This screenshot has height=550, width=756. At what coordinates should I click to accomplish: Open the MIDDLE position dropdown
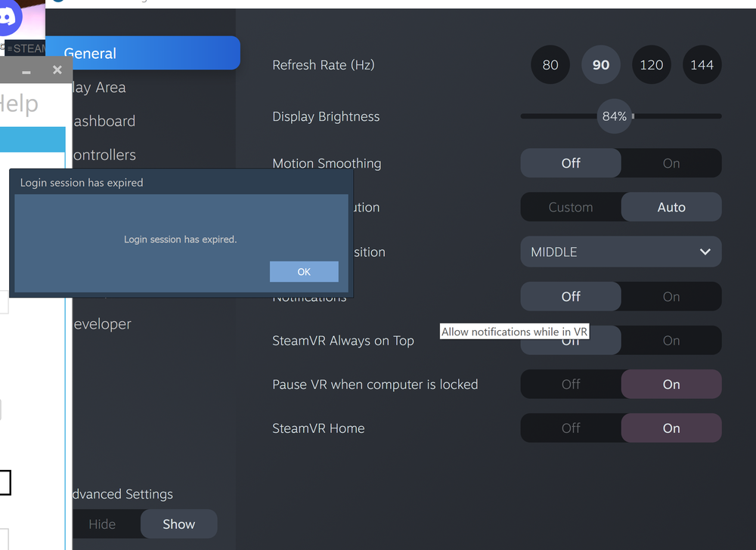621,252
